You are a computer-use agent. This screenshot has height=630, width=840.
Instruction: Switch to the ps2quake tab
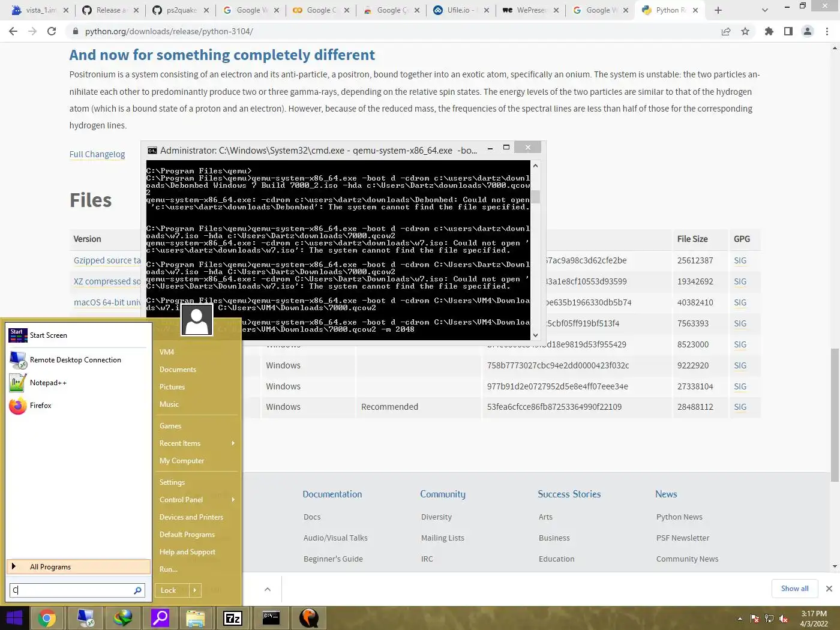tap(180, 10)
